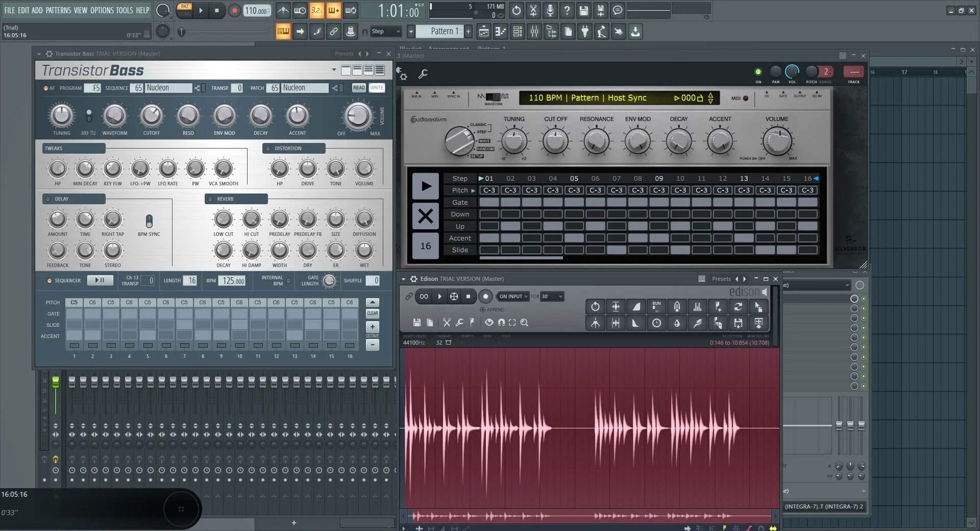Open the Step snap dropdown
The width and height of the screenshot is (980, 531).
pos(386,32)
